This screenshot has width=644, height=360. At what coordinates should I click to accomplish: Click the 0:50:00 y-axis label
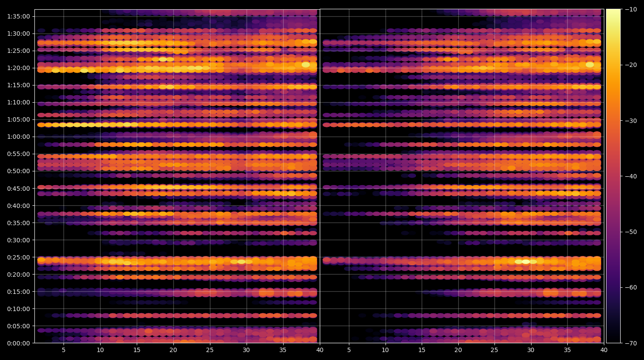pyautogui.click(x=19, y=171)
